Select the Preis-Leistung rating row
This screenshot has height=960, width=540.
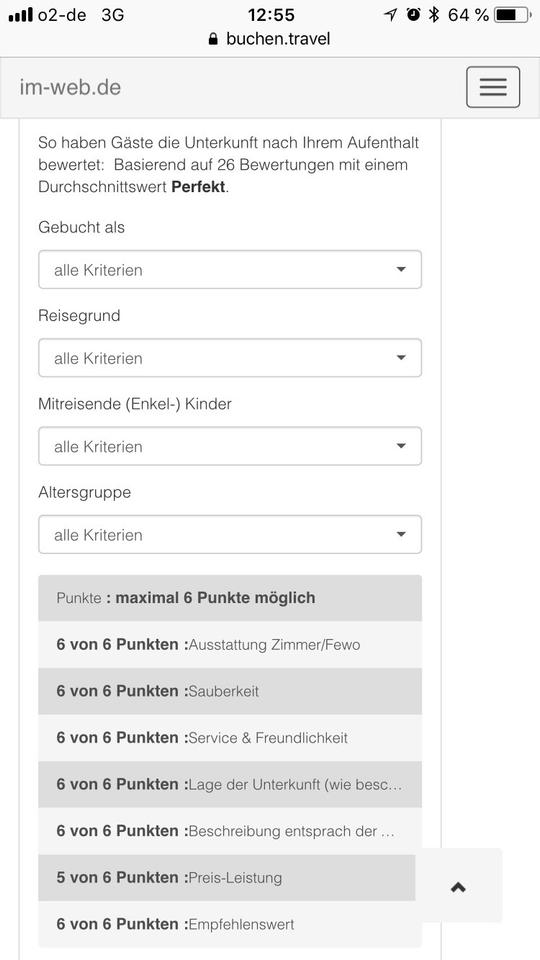tap(227, 877)
